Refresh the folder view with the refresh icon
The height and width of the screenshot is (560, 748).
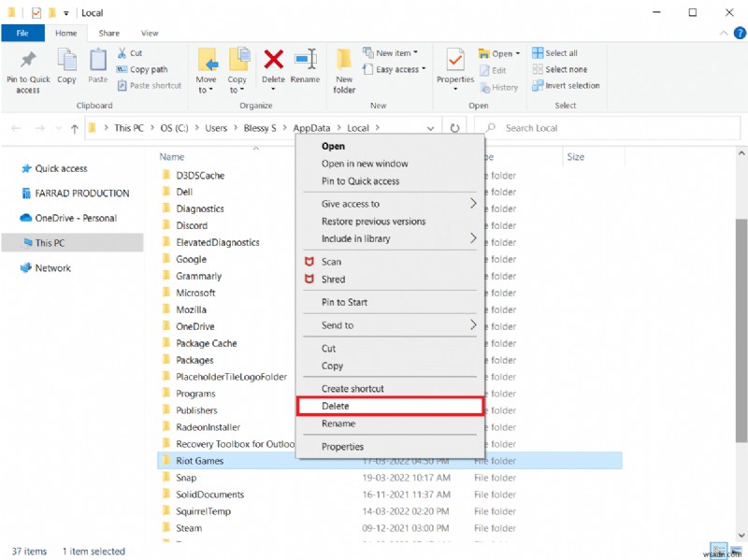pos(454,128)
